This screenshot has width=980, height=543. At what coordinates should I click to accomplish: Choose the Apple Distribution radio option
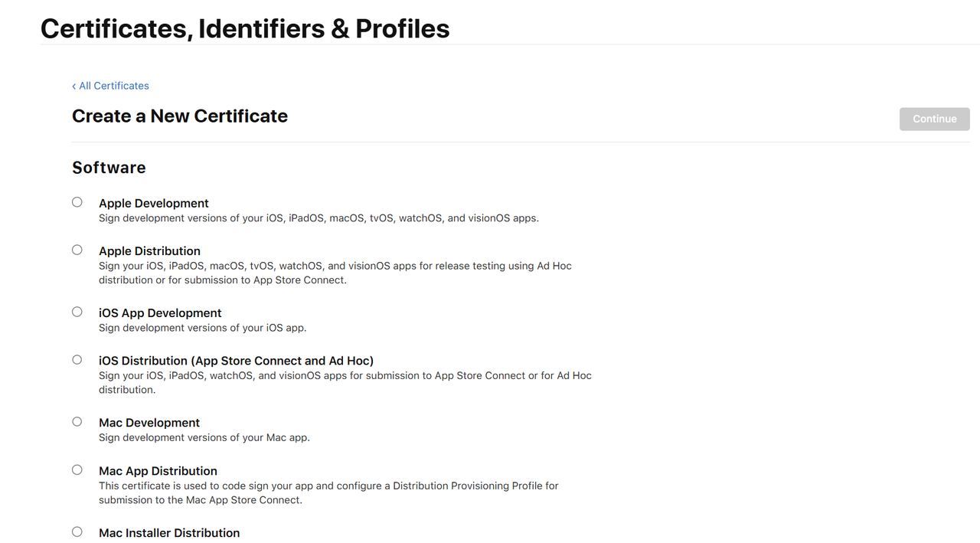click(x=77, y=250)
